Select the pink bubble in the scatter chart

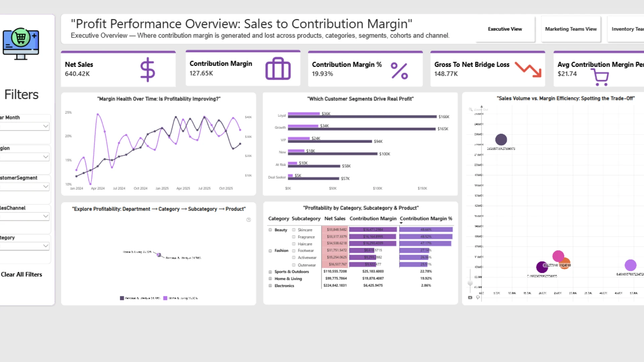pyautogui.click(x=558, y=255)
